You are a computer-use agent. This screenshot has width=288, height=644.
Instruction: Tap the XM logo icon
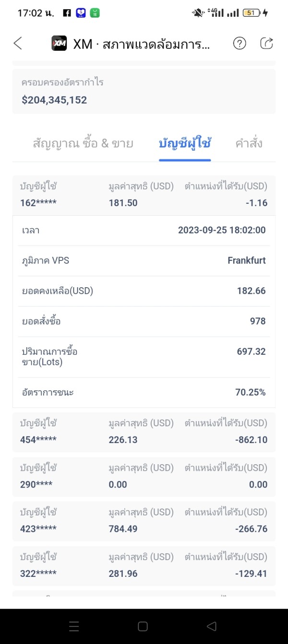(x=59, y=44)
